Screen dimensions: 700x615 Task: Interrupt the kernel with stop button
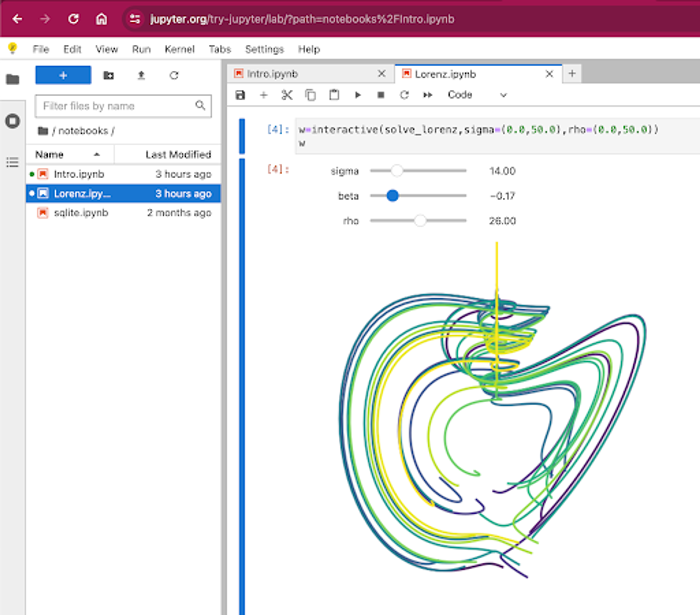pyautogui.click(x=381, y=95)
